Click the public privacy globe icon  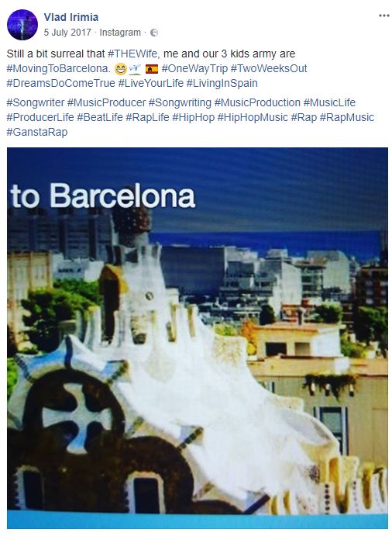(x=154, y=33)
